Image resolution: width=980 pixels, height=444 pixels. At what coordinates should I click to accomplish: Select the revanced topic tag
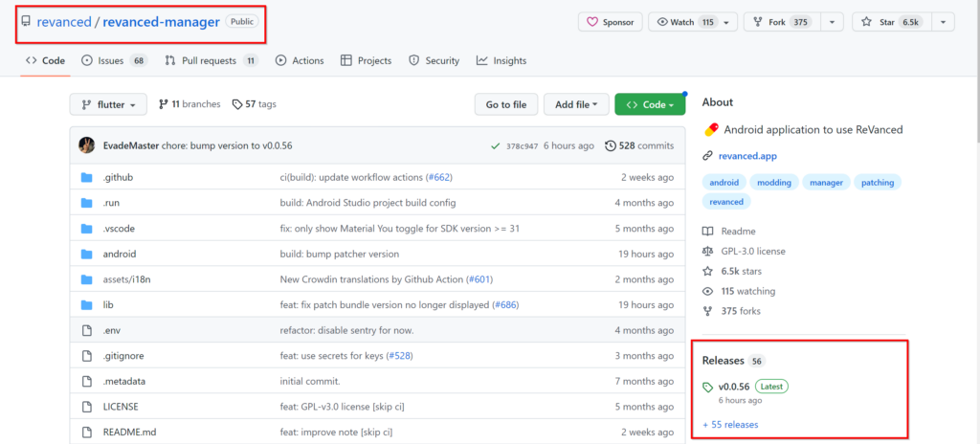click(x=726, y=202)
